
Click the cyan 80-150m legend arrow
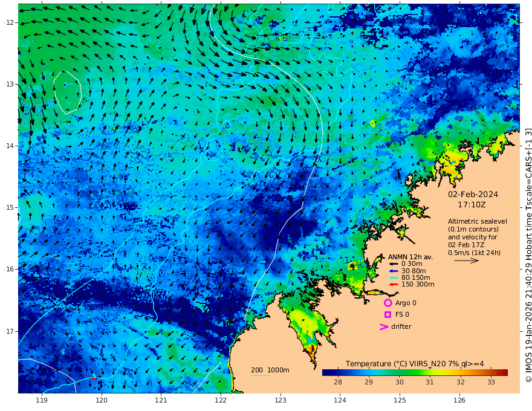coord(393,278)
